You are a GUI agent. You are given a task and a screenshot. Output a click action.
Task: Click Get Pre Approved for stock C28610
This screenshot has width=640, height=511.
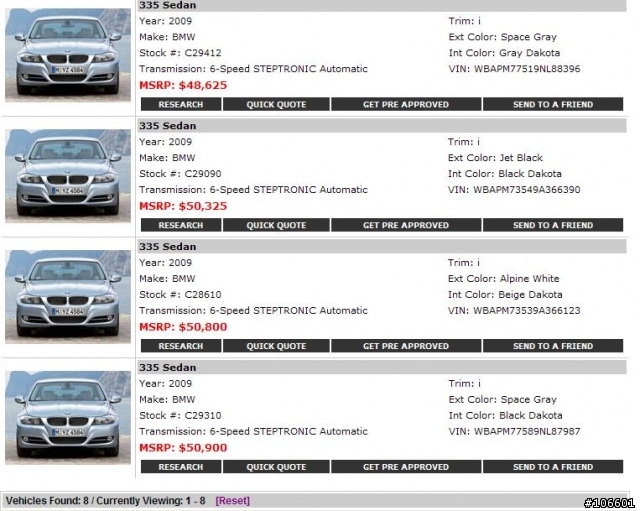406,346
